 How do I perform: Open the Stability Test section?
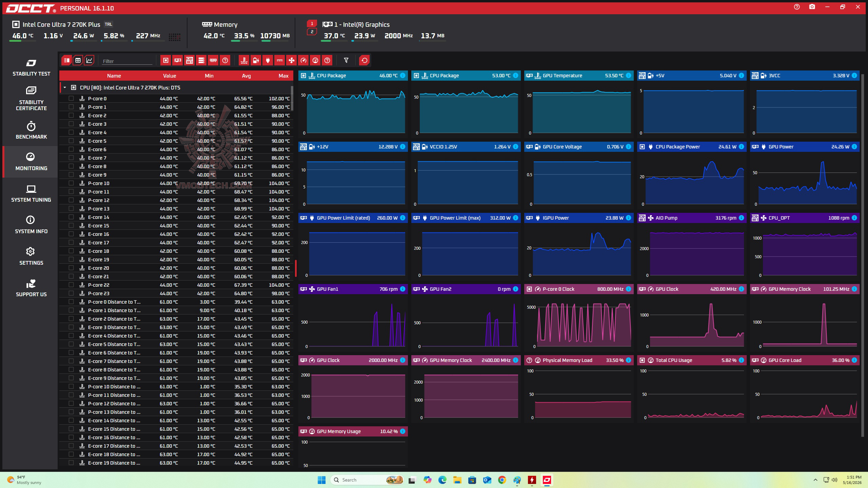(31, 68)
